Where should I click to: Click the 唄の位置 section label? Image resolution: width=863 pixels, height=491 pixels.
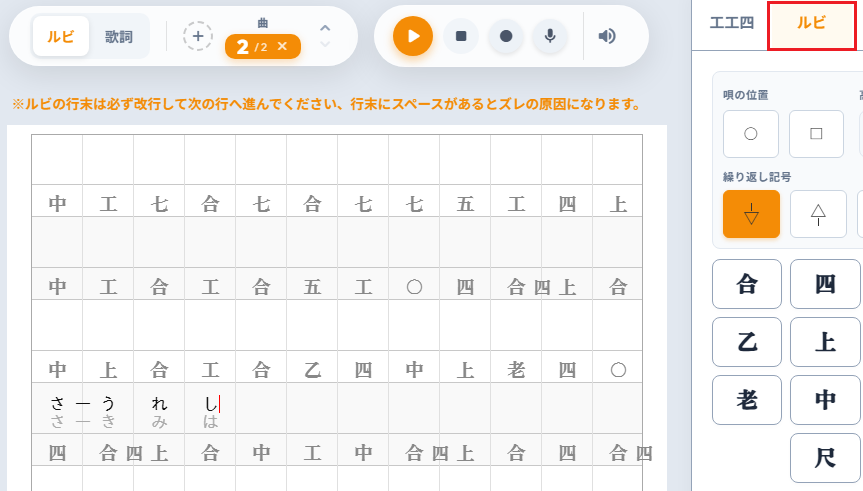click(746, 95)
